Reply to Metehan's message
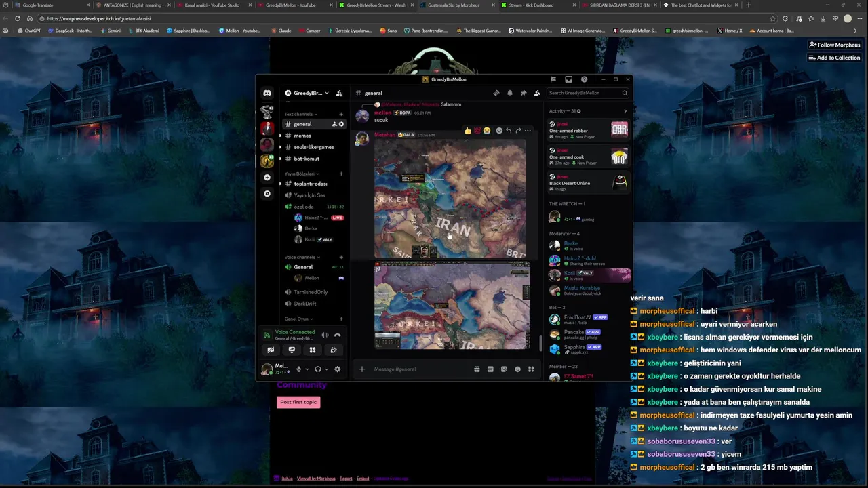This screenshot has height=488, width=868. pos(509,131)
